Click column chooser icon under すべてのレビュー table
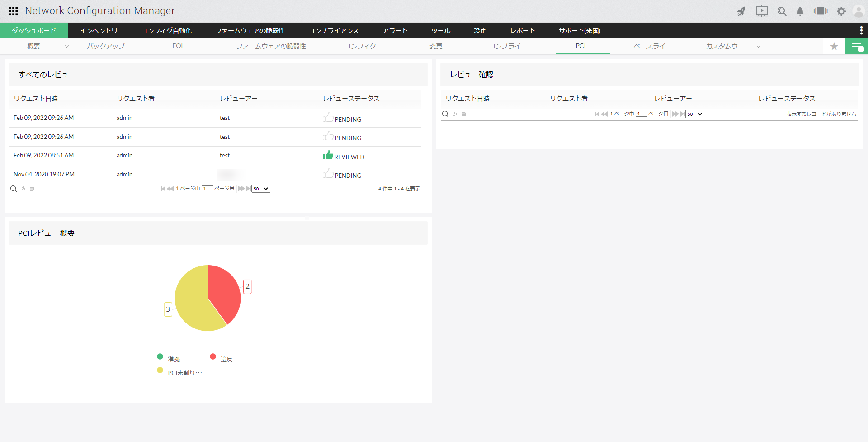The height and width of the screenshot is (442, 868). tap(32, 189)
